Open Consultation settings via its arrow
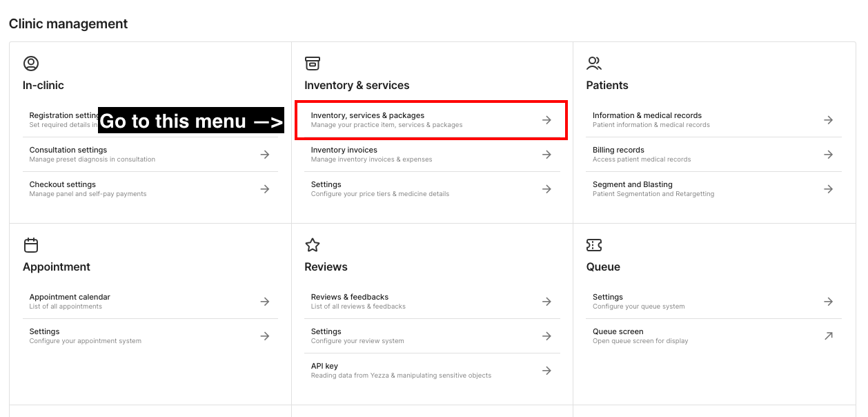This screenshot has width=868, height=417. point(265,155)
